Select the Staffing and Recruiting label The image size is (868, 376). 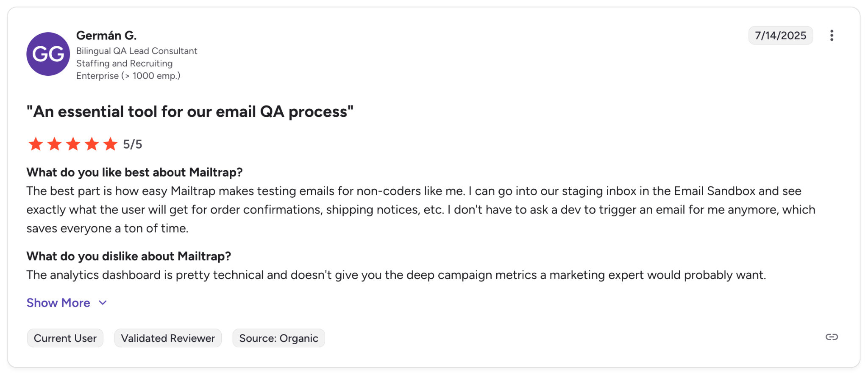(x=124, y=63)
